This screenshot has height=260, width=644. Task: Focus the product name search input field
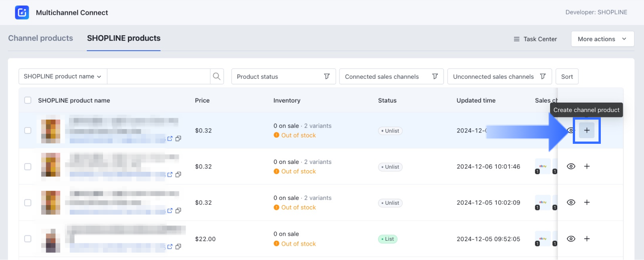click(x=158, y=76)
